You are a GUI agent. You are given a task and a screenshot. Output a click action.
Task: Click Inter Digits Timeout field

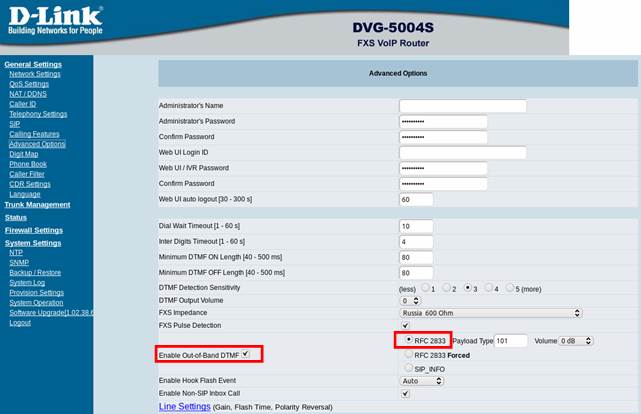coord(416,242)
